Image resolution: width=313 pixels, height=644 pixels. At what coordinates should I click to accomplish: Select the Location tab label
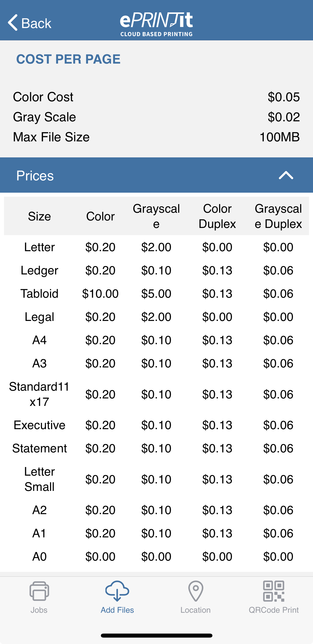[x=196, y=610]
